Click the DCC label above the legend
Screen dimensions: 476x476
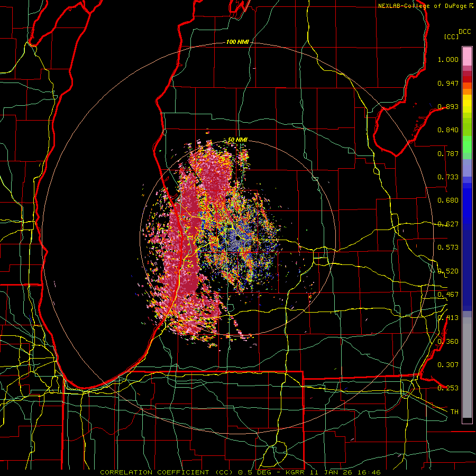click(465, 32)
